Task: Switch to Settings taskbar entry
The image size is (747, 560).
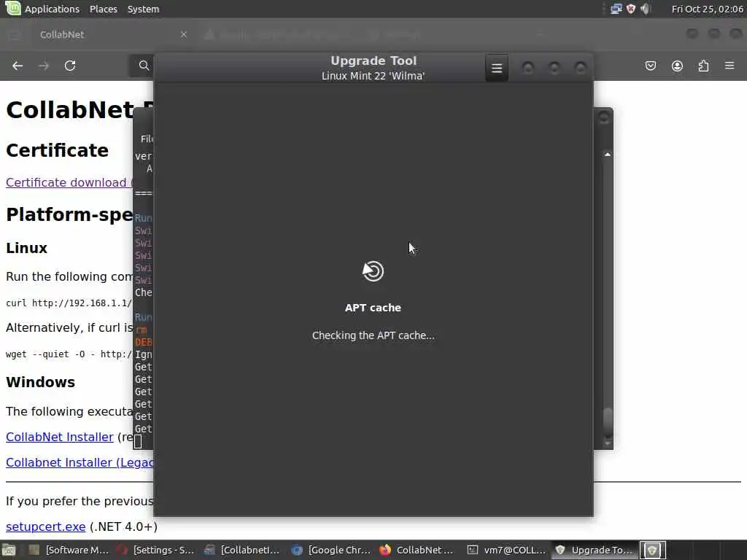Action: tap(158, 550)
